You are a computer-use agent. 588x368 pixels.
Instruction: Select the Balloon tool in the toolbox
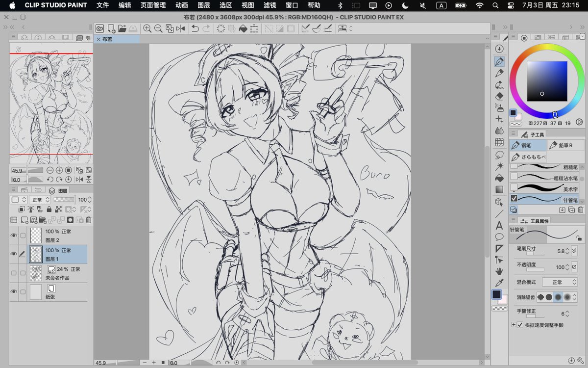[x=499, y=237]
